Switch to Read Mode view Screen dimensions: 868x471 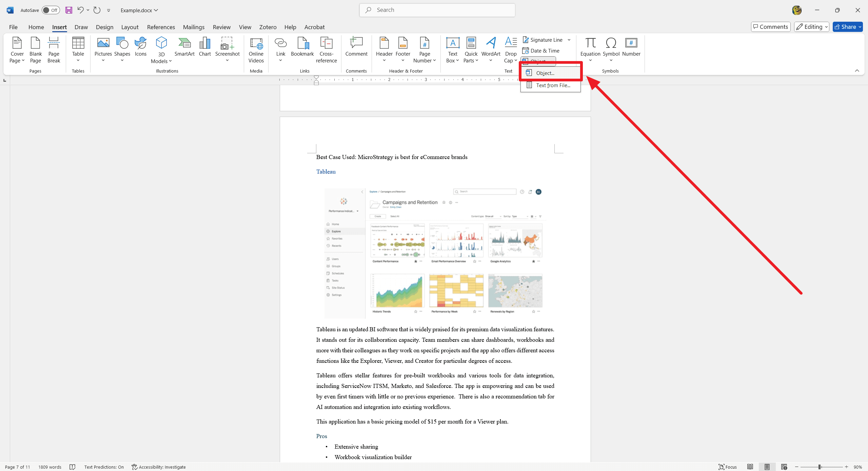750,467
